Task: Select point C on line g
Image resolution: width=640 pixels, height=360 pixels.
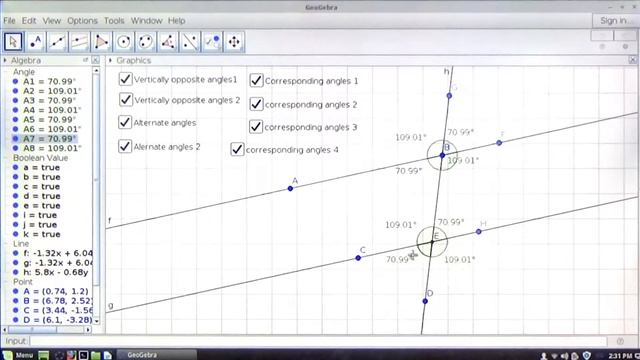Action: [x=358, y=258]
